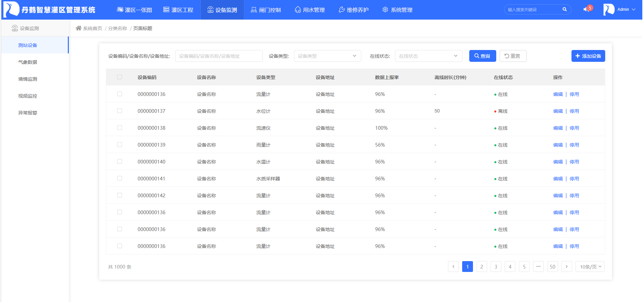This screenshot has width=644, height=302.
Task: Check the row for device 0000000139
Action: click(119, 145)
